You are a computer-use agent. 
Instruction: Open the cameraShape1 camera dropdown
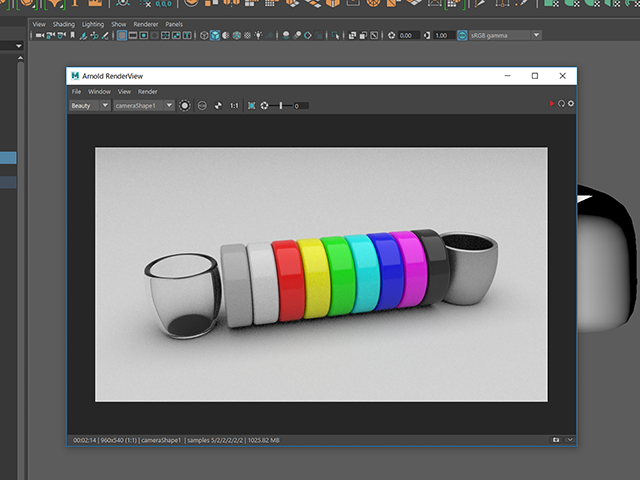point(144,106)
